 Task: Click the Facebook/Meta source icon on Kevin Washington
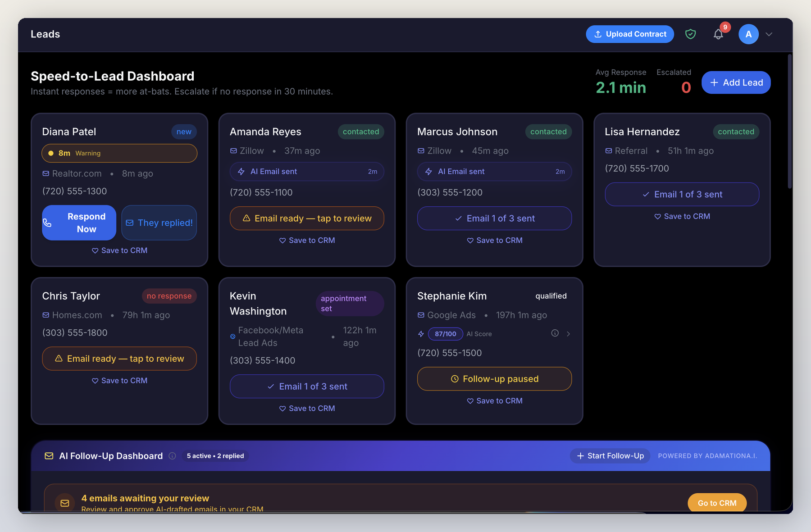click(x=232, y=336)
